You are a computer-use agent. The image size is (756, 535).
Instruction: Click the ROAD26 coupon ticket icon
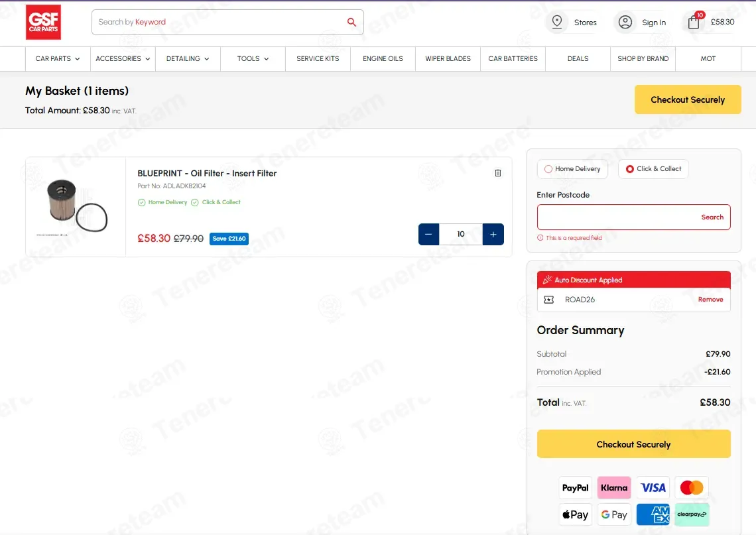point(548,300)
